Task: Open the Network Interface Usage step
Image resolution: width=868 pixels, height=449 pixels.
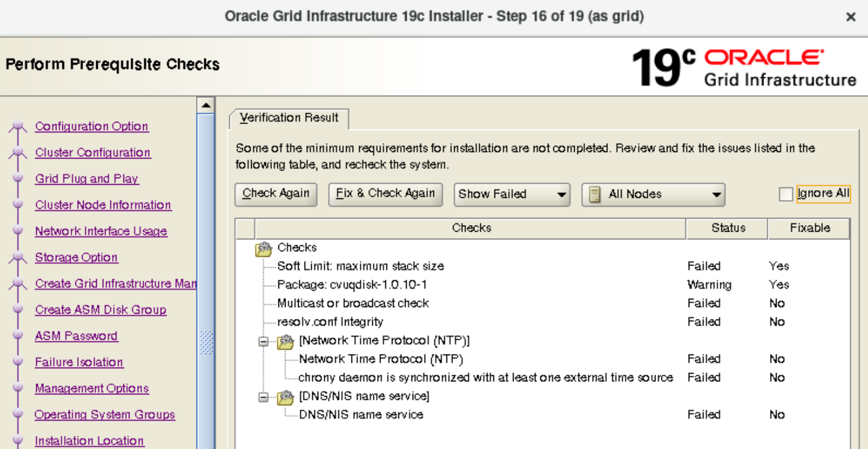Action: pyautogui.click(x=101, y=231)
